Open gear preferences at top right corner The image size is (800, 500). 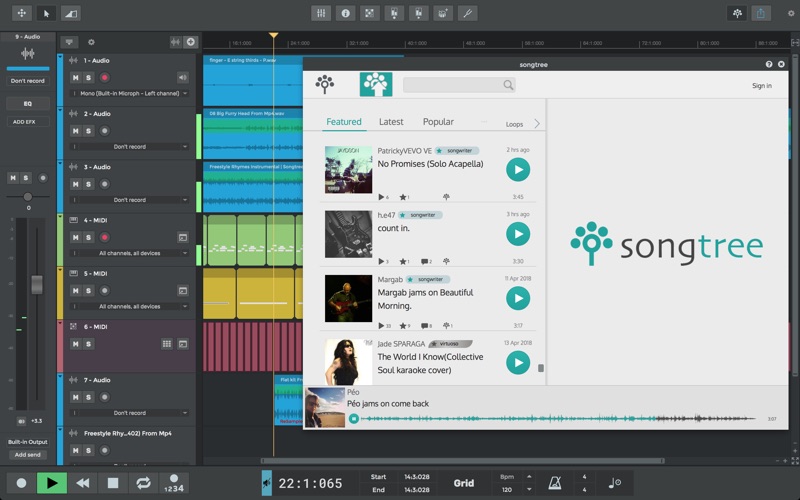click(x=791, y=14)
